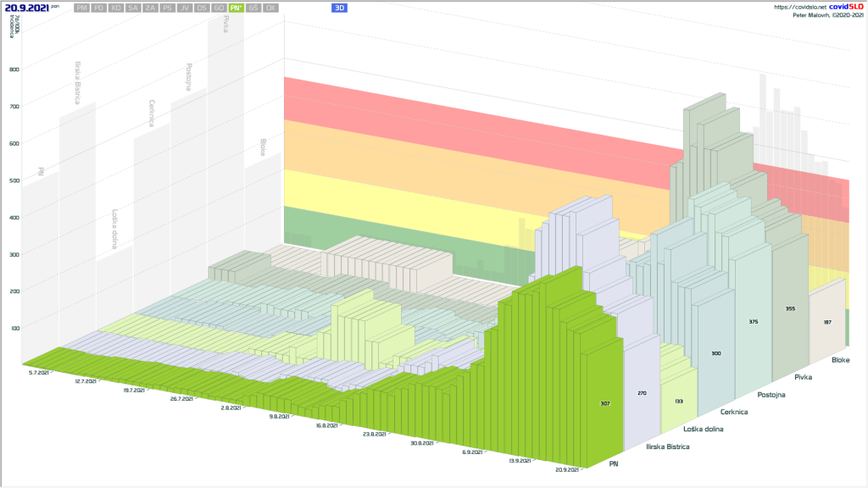Select the PM region tab
The image size is (868, 488).
click(x=81, y=8)
